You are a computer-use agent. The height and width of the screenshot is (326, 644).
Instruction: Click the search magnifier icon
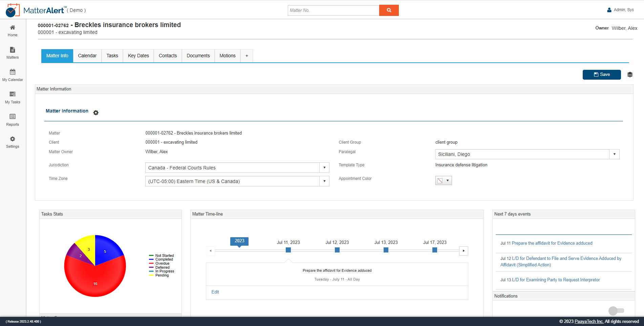click(x=389, y=10)
